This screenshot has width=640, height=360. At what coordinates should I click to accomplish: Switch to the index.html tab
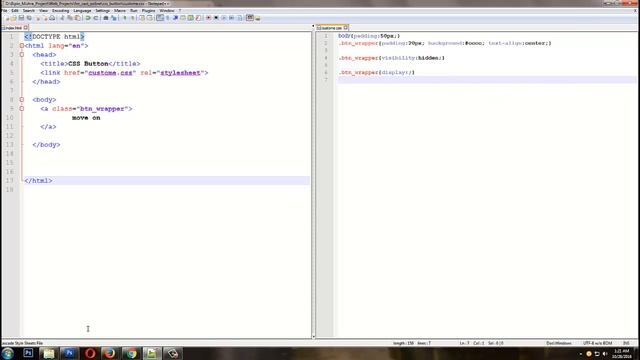point(15,28)
